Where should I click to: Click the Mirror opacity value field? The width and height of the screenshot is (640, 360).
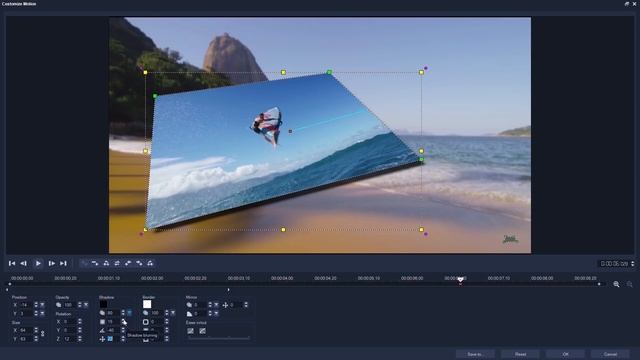(x=200, y=305)
